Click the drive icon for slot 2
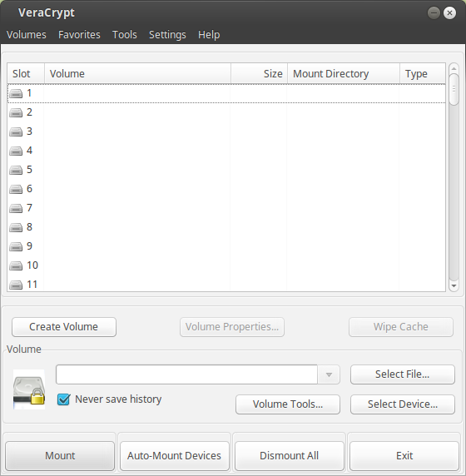 16,112
